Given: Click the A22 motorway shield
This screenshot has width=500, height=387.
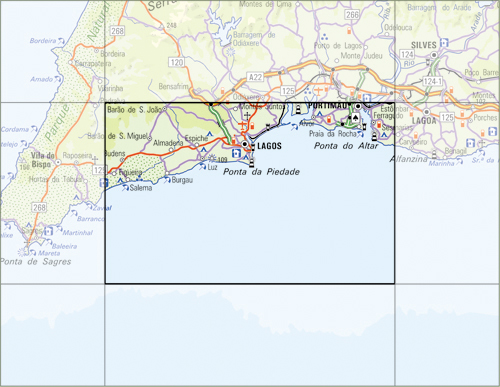Looking at the screenshot, I should pos(255,77).
